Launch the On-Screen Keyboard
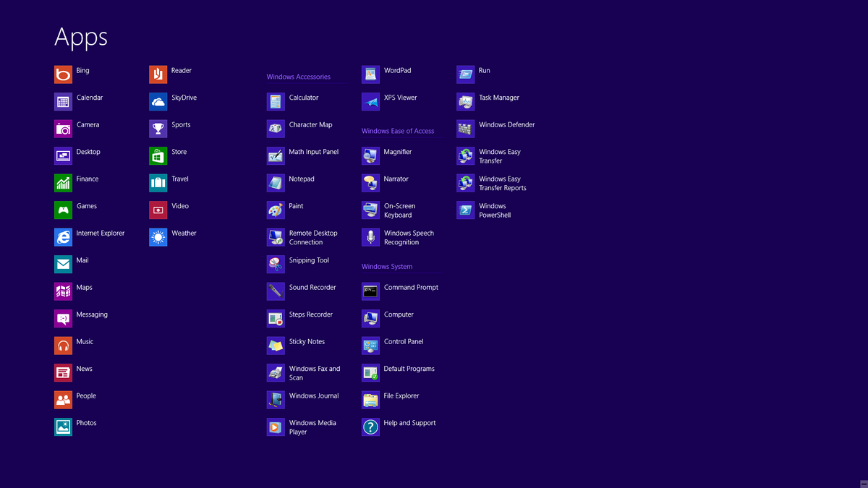The height and width of the screenshot is (488, 868). (399, 210)
